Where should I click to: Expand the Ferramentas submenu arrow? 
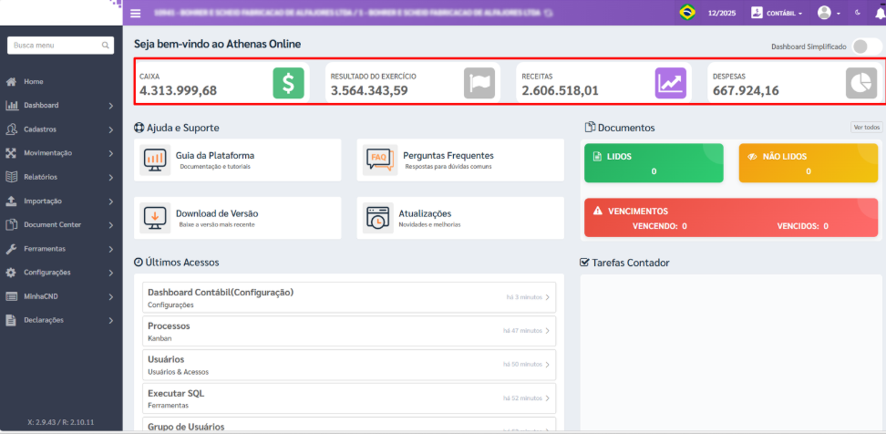[x=111, y=249]
